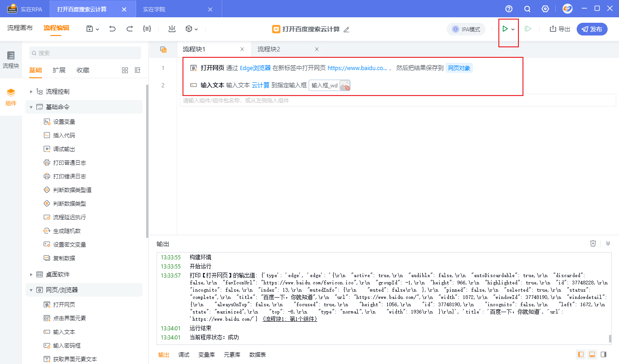
Task: Close the 实在学院 tab
Action: 210,9
